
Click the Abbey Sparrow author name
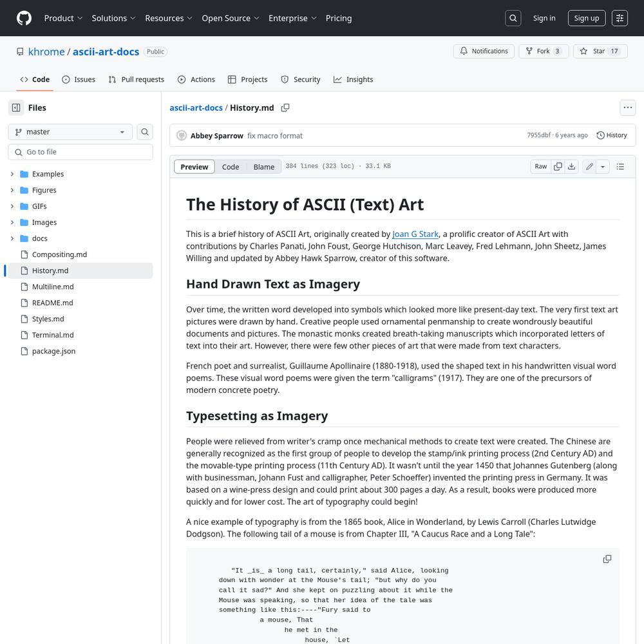(217, 135)
